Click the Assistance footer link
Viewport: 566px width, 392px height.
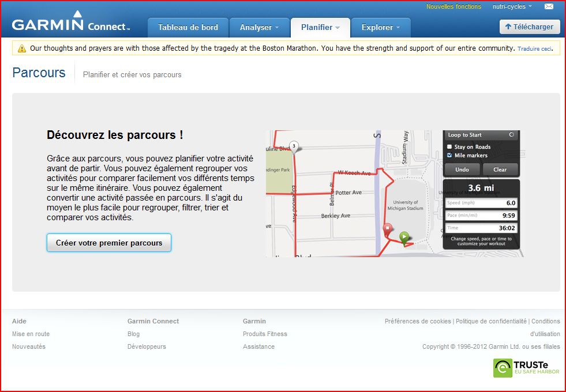pyautogui.click(x=259, y=346)
